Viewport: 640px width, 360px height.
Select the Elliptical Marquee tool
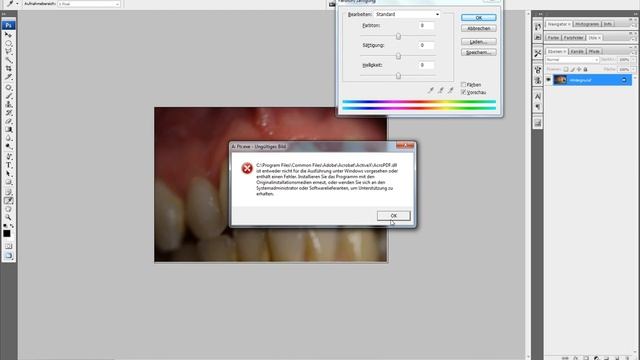(8, 43)
